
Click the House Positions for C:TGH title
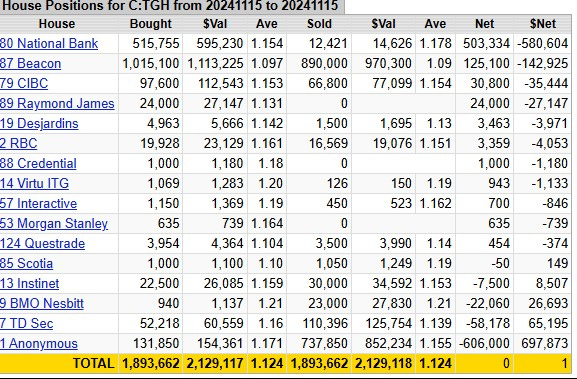pos(170,6)
